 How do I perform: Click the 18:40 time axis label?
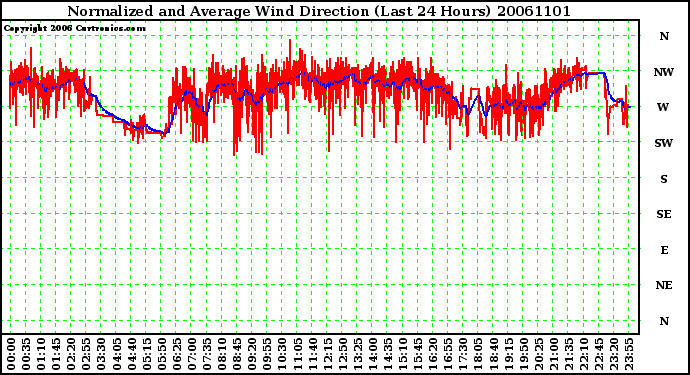click(492, 355)
